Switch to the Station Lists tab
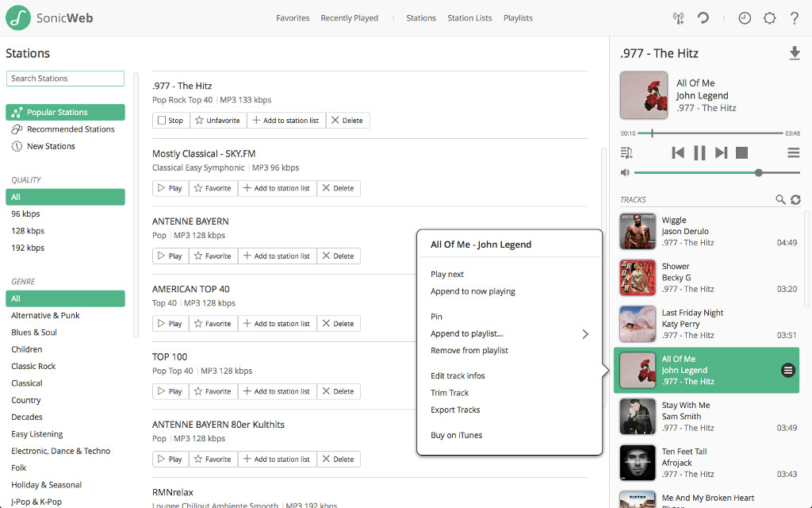Screen dimensions: 812x508 pyautogui.click(x=469, y=18)
